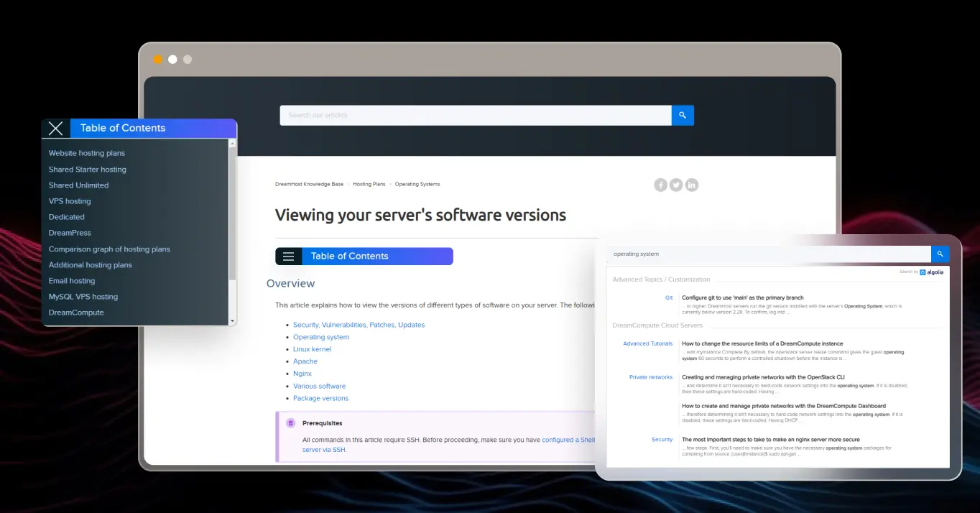
Task: Share the article via Twitter icon
Action: (676, 185)
